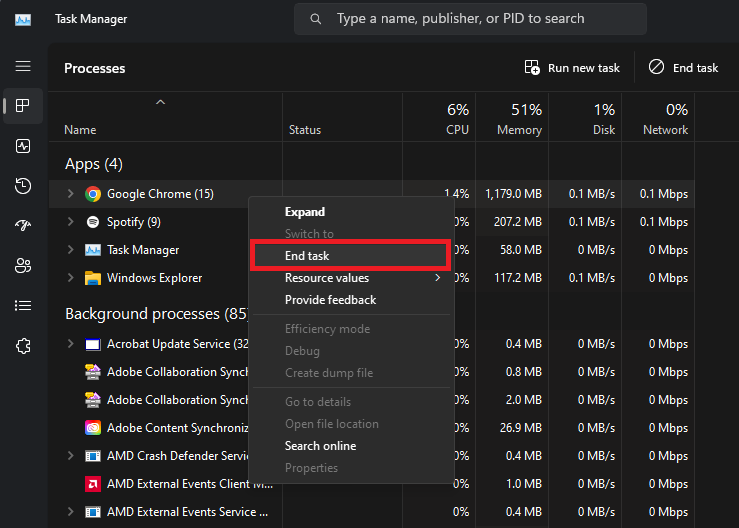
Task: Click the Task Manager process row icon
Action: [93, 250]
